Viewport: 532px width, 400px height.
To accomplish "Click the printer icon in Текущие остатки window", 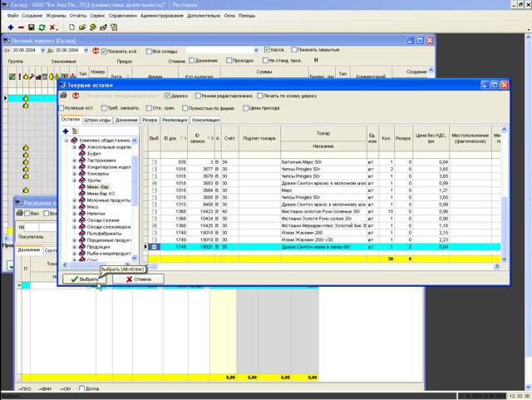I will pos(64,96).
